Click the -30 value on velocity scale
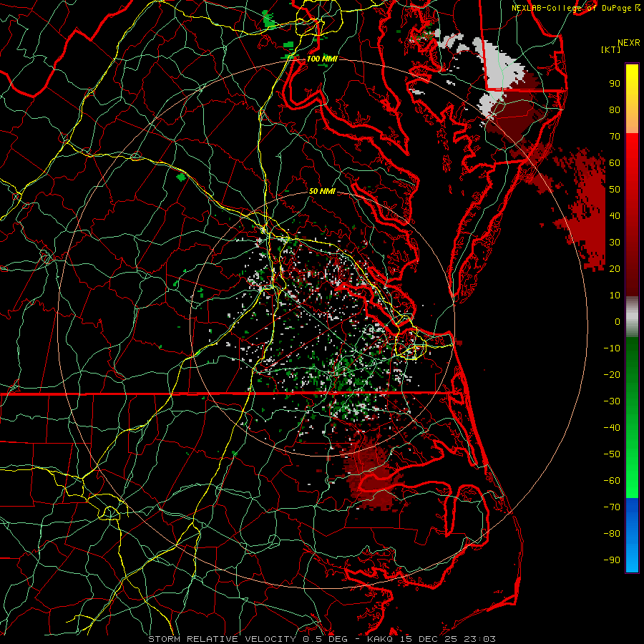The width and height of the screenshot is (644, 644). [612, 401]
